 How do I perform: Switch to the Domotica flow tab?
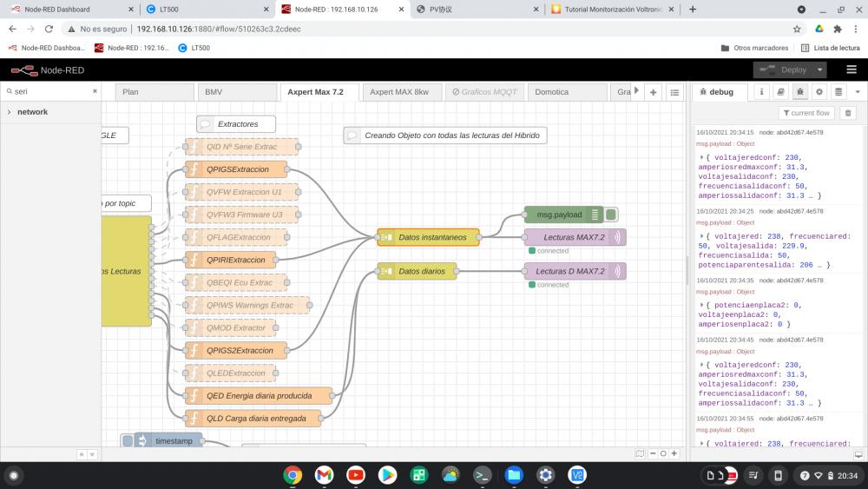(567, 92)
